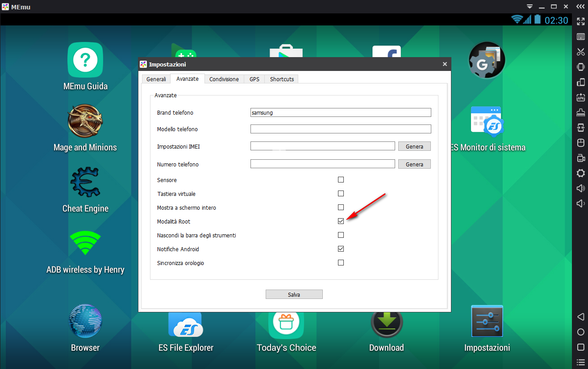Image resolution: width=588 pixels, height=369 pixels.
Task: Open the Today's Choice app
Action: point(286,332)
